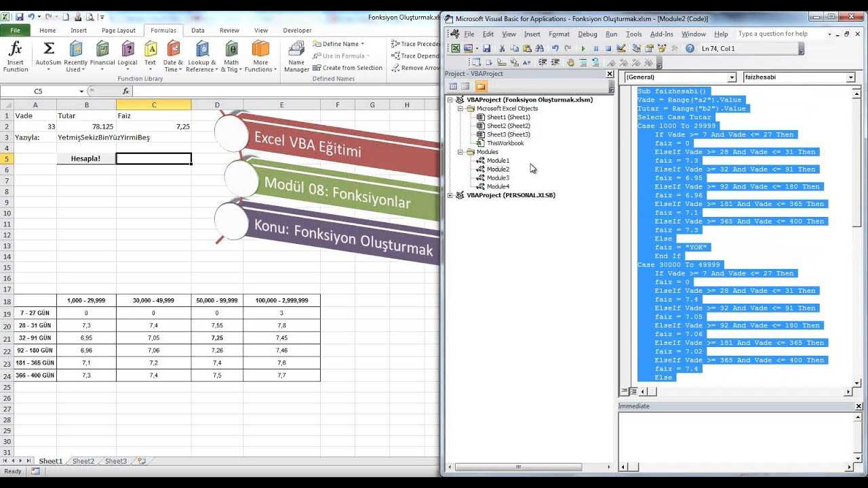Switch to the Page Layout ribbon tab
Viewport: 868px width, 488px height.
click(119, 30)
